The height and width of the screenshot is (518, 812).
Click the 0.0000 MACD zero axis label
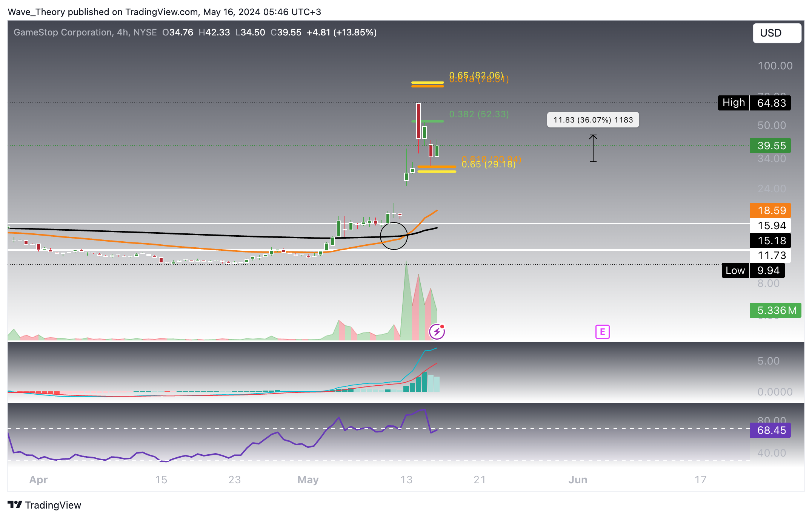tap(775, 392)
